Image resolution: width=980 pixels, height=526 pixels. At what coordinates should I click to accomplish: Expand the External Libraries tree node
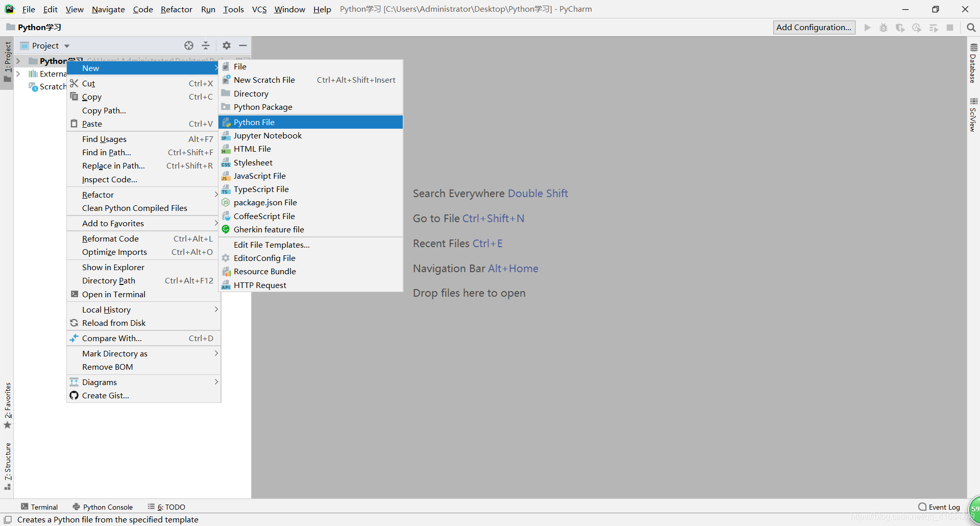(x=18, y=74)
